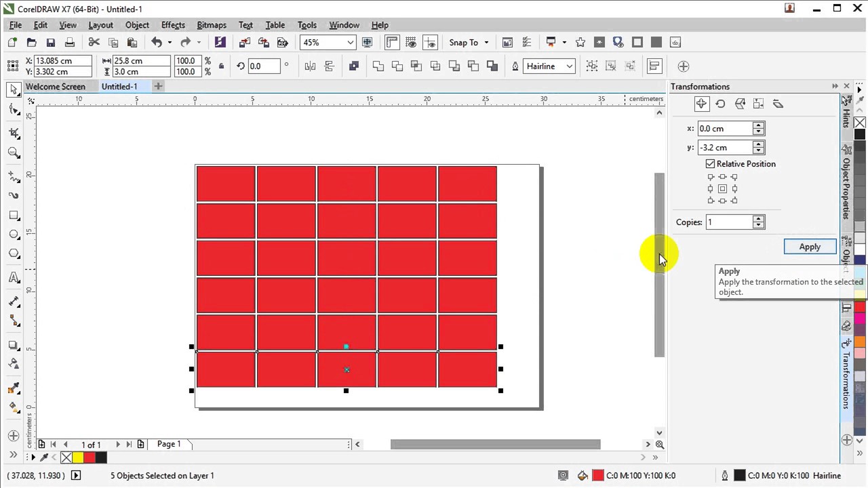The width and height of the screenshot is (868, 488).
Task: Open the Bitmaps menu
Action: click(212, 25)
